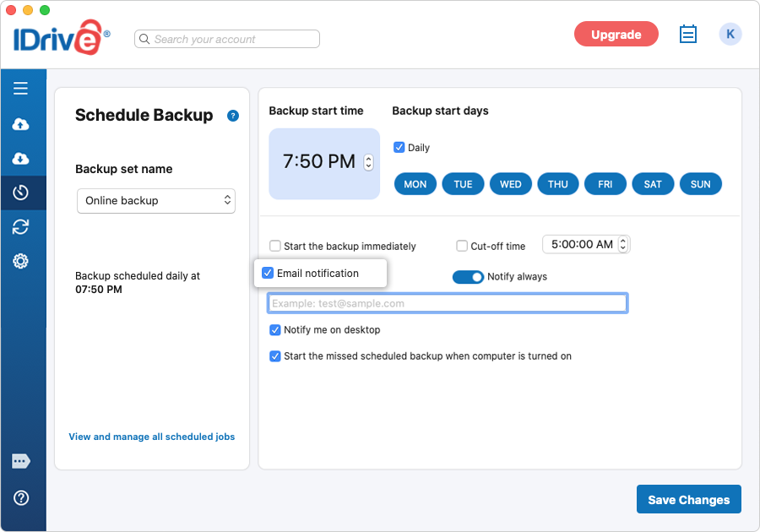This screenshot has height=532, width=760.
Task: Open the Help question mark in sidebar
Action: (21, 497)
